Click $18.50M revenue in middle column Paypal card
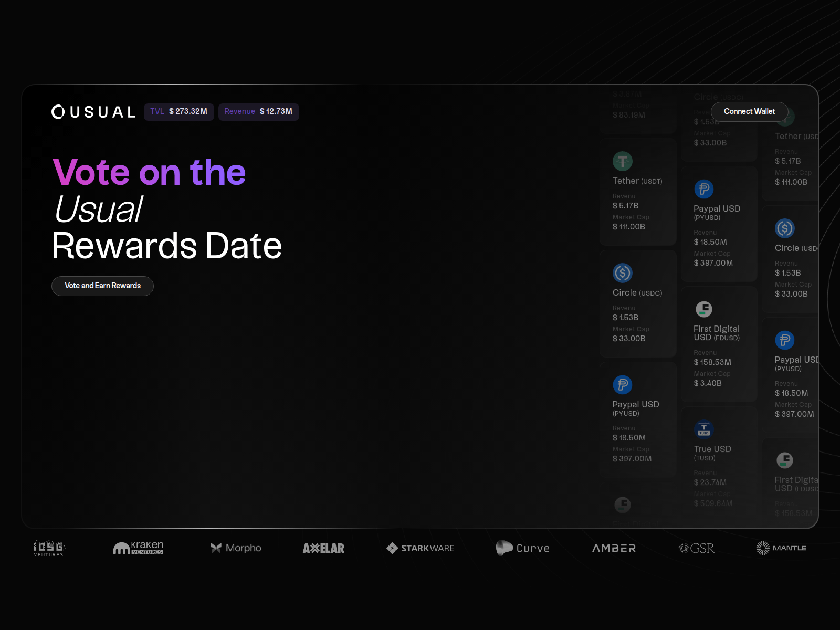The width and height of the screenshot is (840, 630). 710,242
